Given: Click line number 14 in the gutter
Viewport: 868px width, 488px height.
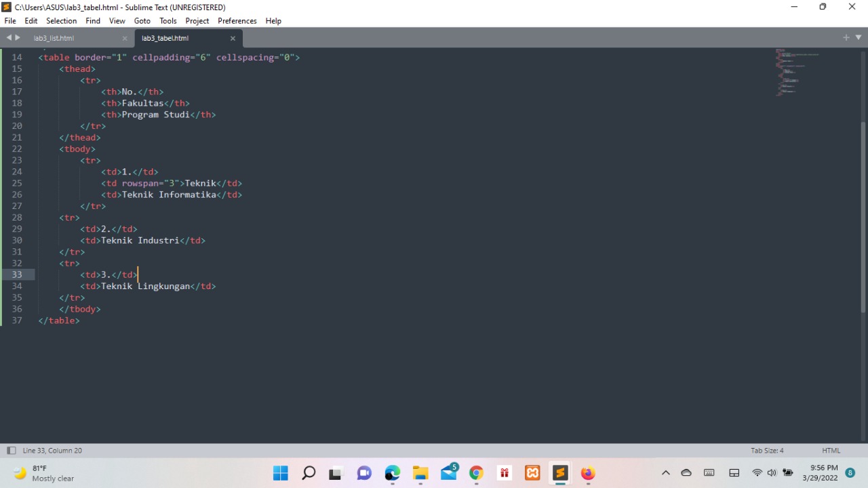Looking at the screenshot, I should (17, 58).
